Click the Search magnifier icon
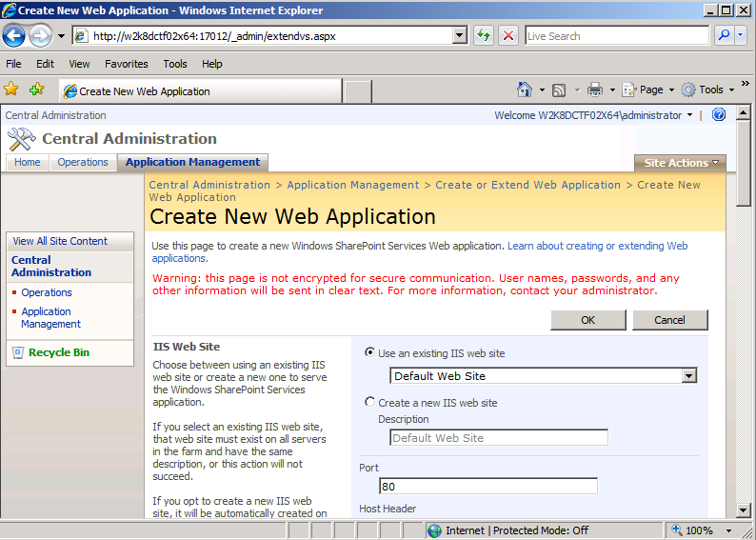This screenshot has height=540, width=756. tap(724, 35)
